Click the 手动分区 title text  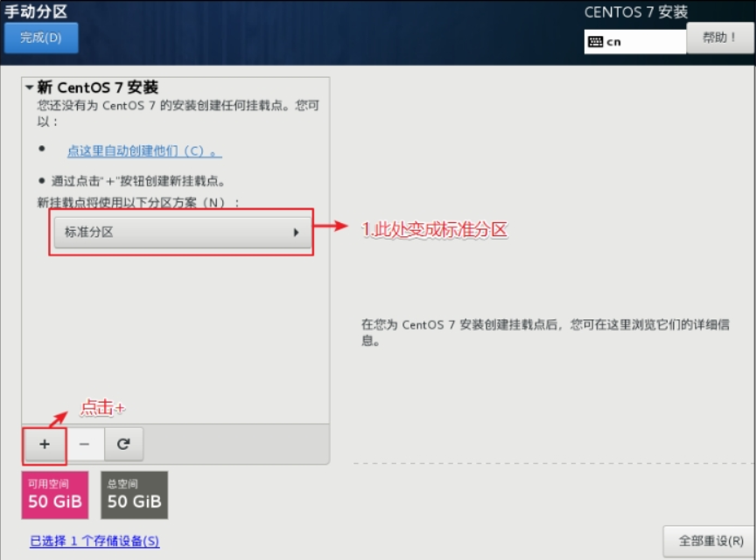pos(36,11)
